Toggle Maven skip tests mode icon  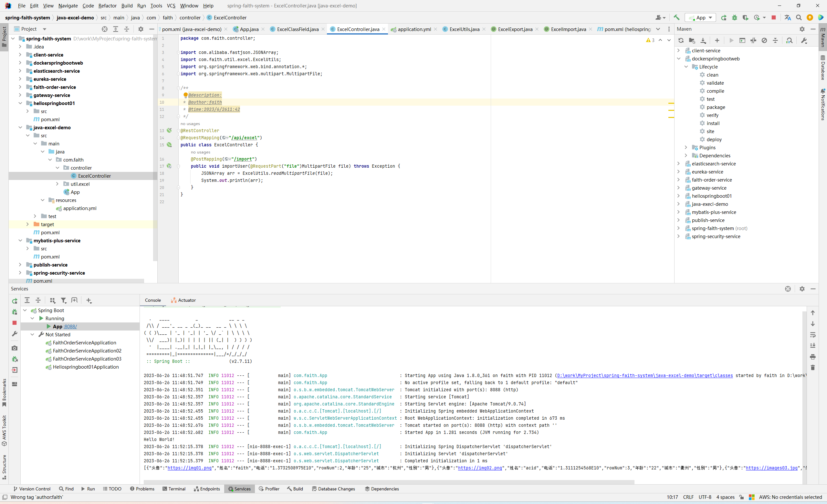(x=764, y=41)
